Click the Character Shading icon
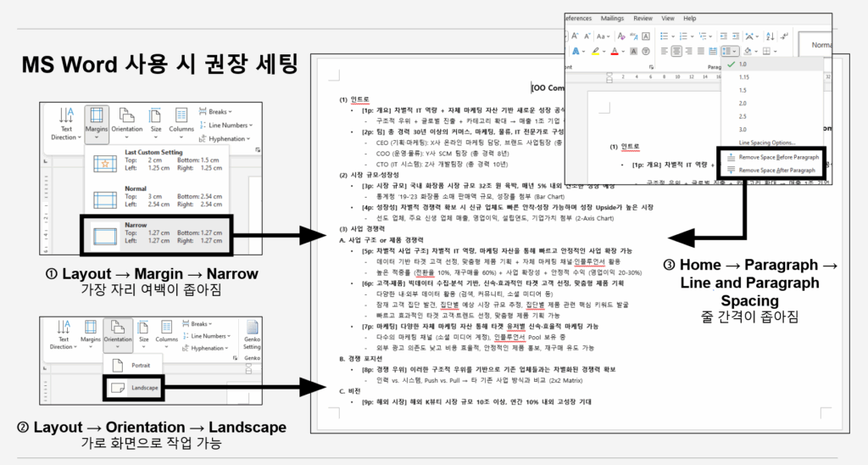The image size is (868, 465). pos(633,52)
